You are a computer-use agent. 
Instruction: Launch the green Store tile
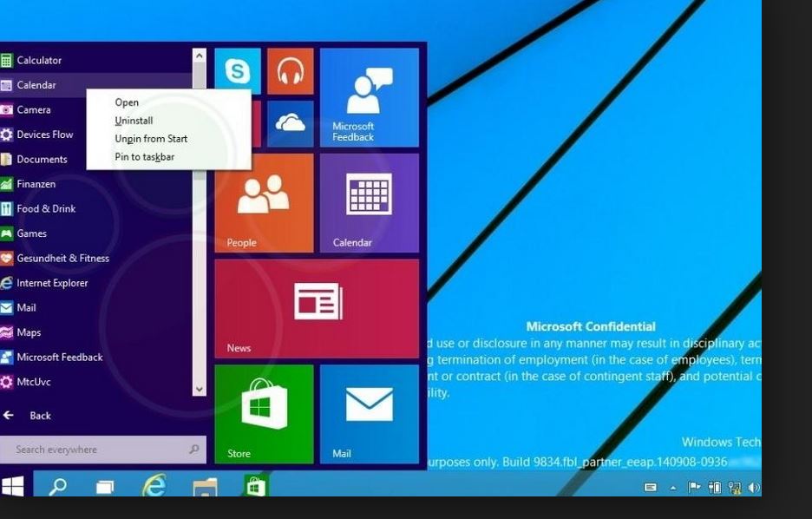264,414
